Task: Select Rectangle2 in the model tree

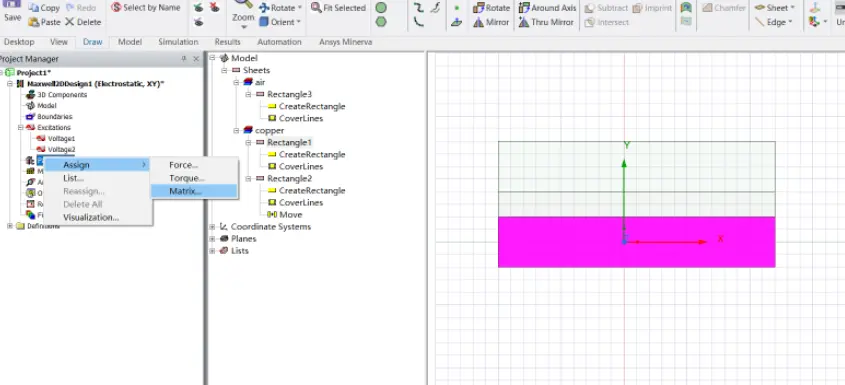Action: click(289, 178)
